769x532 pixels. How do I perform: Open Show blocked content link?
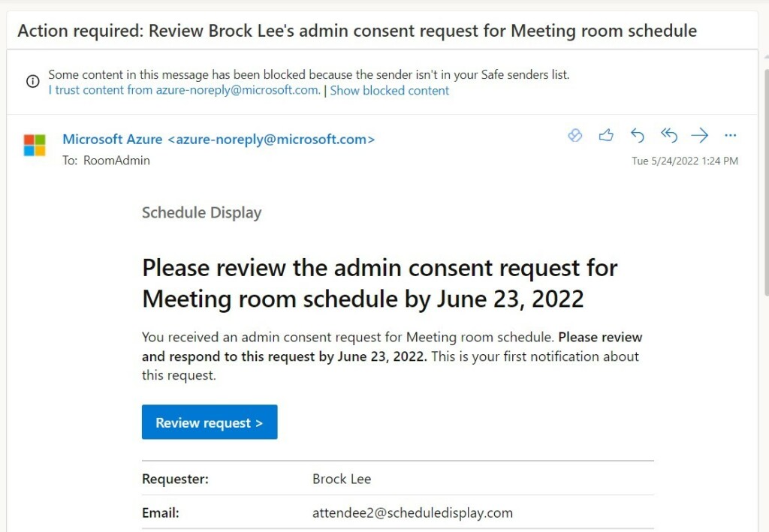coord(390,90)
